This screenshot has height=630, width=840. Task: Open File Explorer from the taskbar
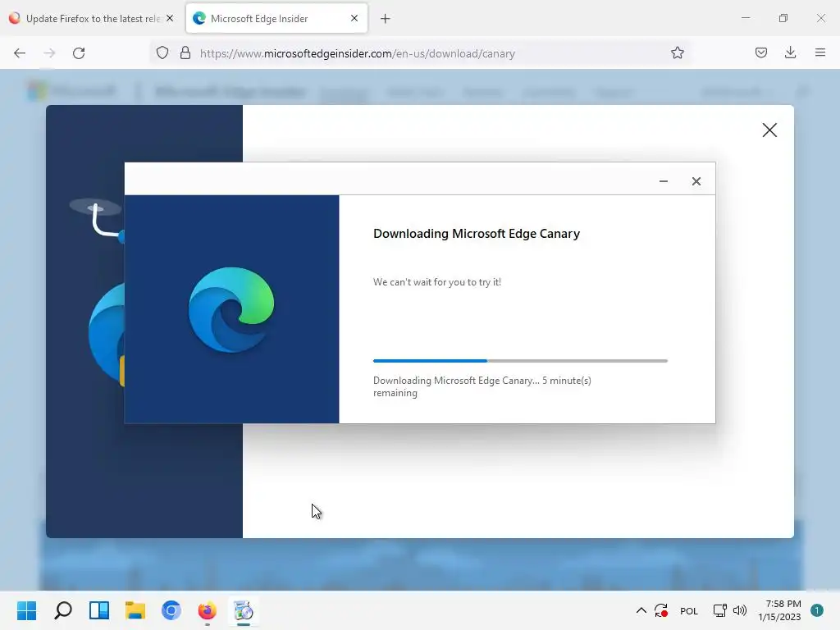(135, 610)
